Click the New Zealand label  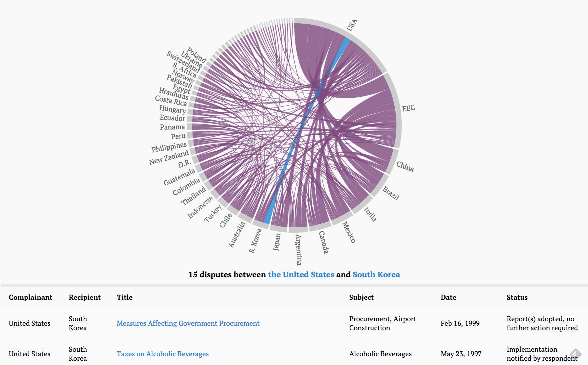tap(169, 158)
